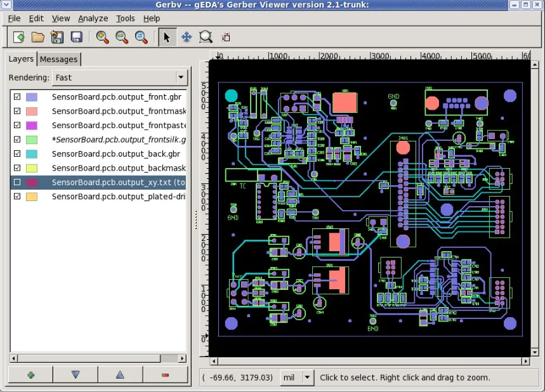This screenshot has height=392, width=545.
Task: Zoom in using the magnifier plus icon
Action: click(x=102, y=37)
